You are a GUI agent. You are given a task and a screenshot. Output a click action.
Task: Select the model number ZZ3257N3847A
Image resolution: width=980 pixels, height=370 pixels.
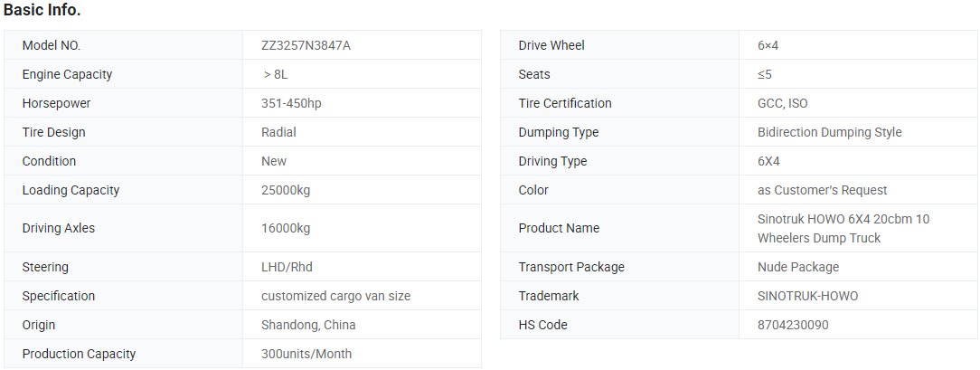point(306,45)
